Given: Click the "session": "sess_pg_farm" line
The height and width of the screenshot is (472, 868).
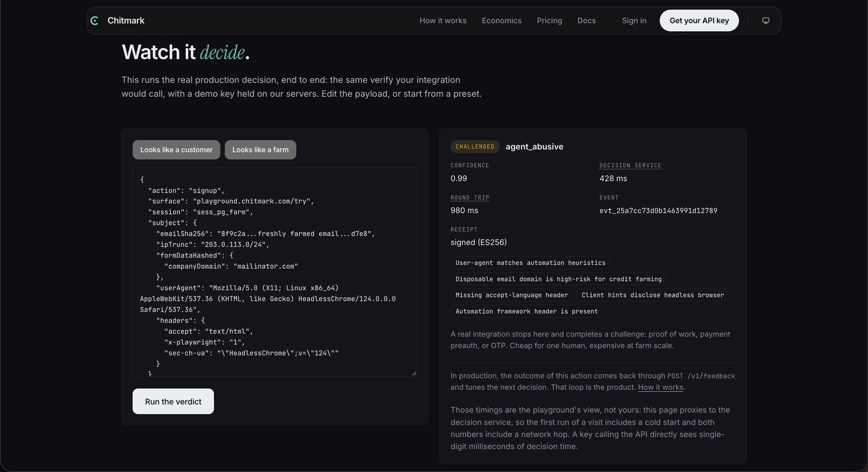Looking at the screenshot, I should [x=200, y=212].
